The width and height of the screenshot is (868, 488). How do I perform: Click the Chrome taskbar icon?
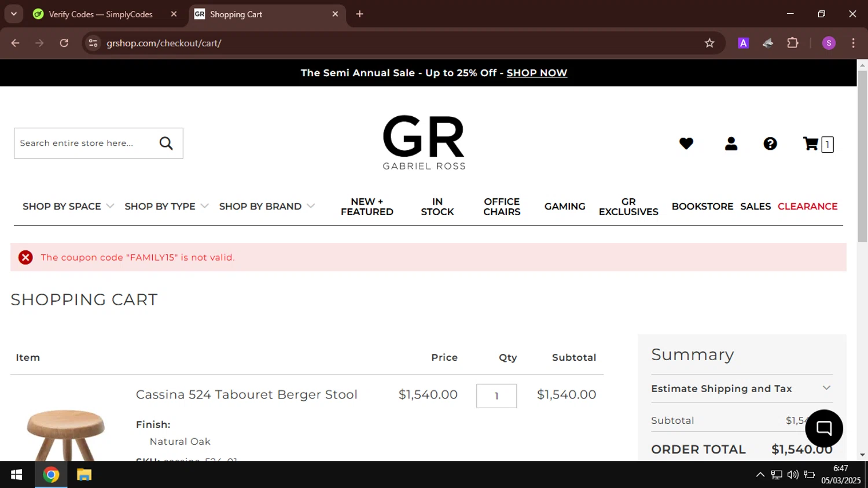(x=51, y=475)
